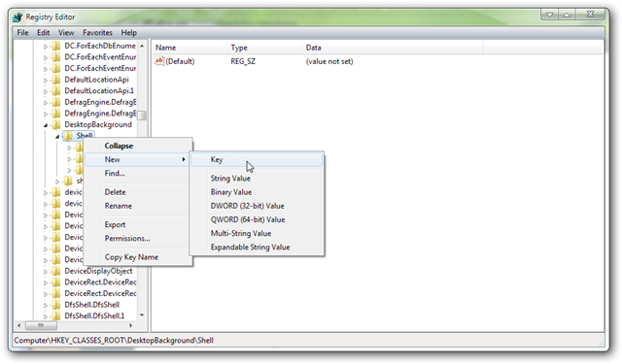
Task: Click the tree horizontal scrollbar right arrow
Action: tap(131, 325)
